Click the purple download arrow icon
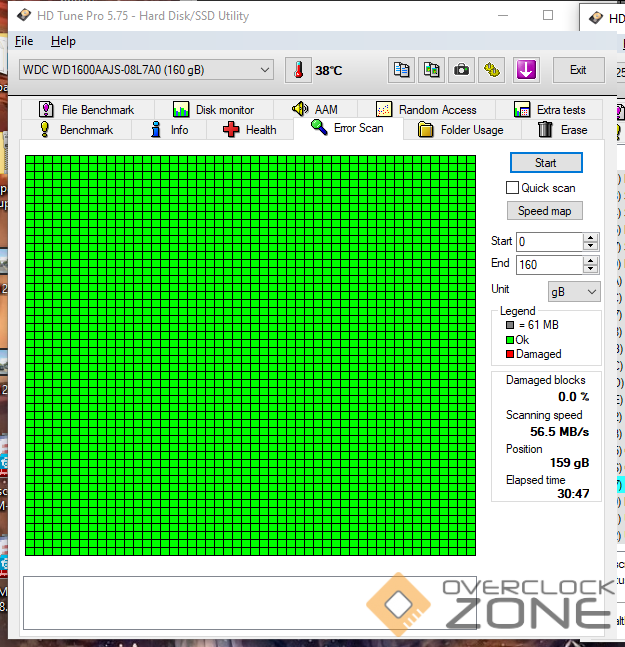 click(526, 70)
